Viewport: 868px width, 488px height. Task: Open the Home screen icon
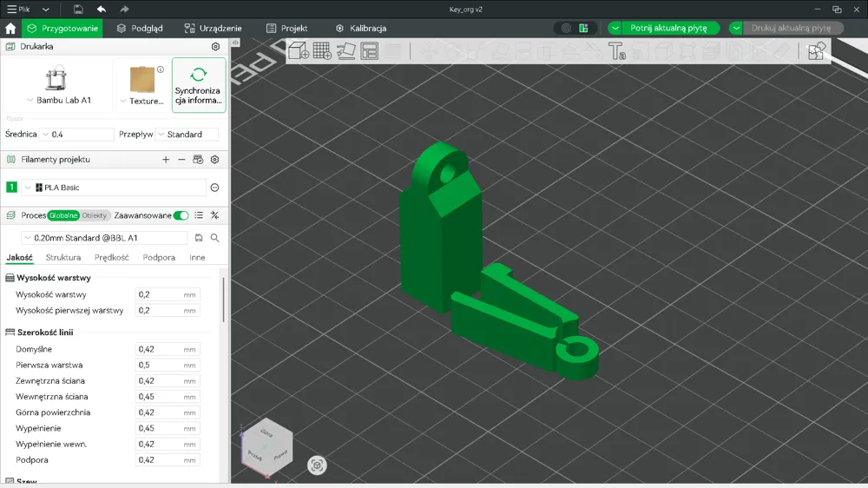10,29
